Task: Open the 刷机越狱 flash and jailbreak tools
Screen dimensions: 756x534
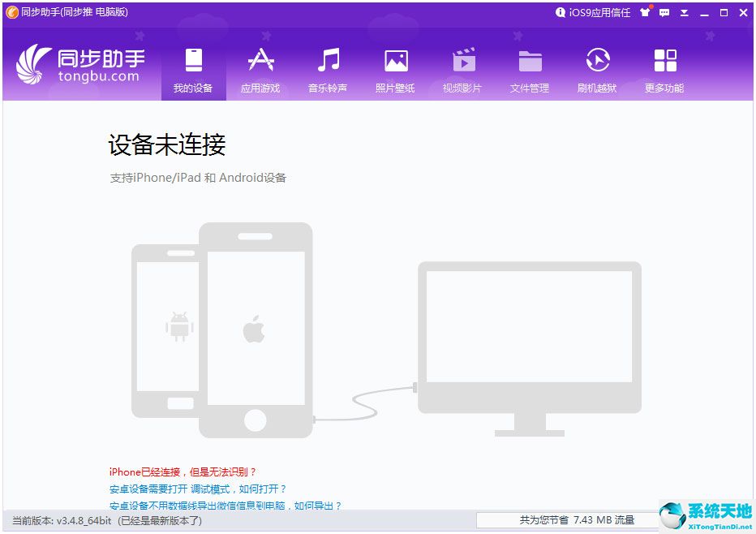Action: point(597,71)
